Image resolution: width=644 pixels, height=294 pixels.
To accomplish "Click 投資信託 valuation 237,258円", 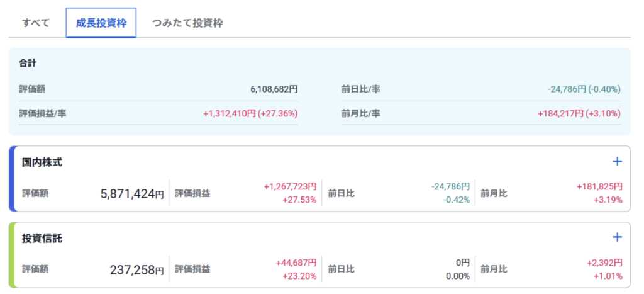I will click(x=136, y=269).
